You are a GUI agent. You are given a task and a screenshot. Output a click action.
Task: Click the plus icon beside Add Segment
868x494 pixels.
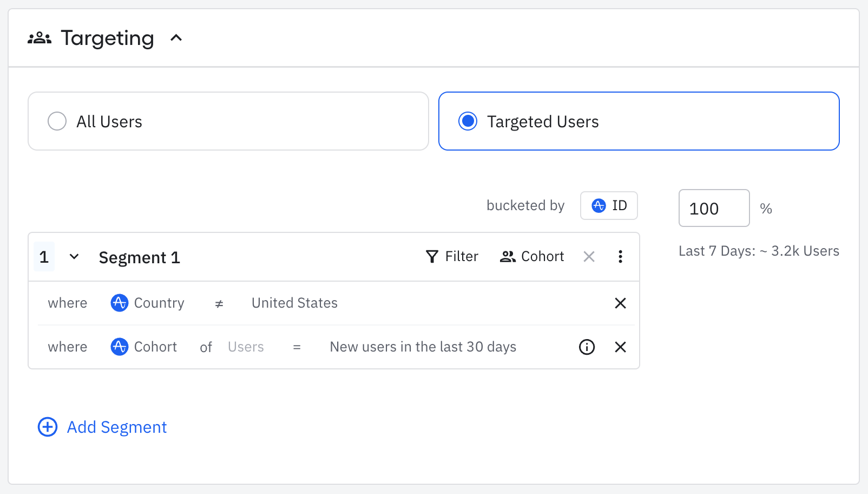point(47,427)
